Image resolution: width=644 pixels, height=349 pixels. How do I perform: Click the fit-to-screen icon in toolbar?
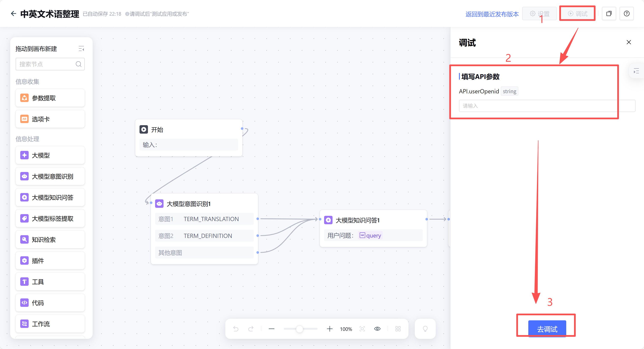pos(362,329)
